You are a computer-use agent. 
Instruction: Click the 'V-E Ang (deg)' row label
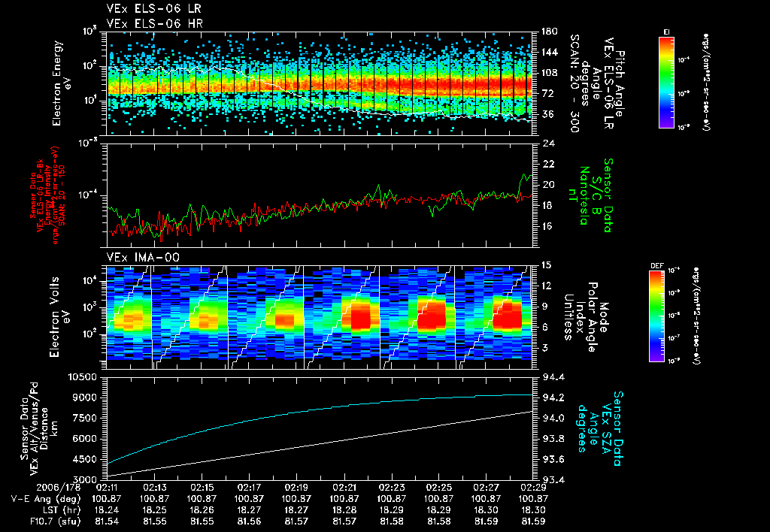point(46,499)
